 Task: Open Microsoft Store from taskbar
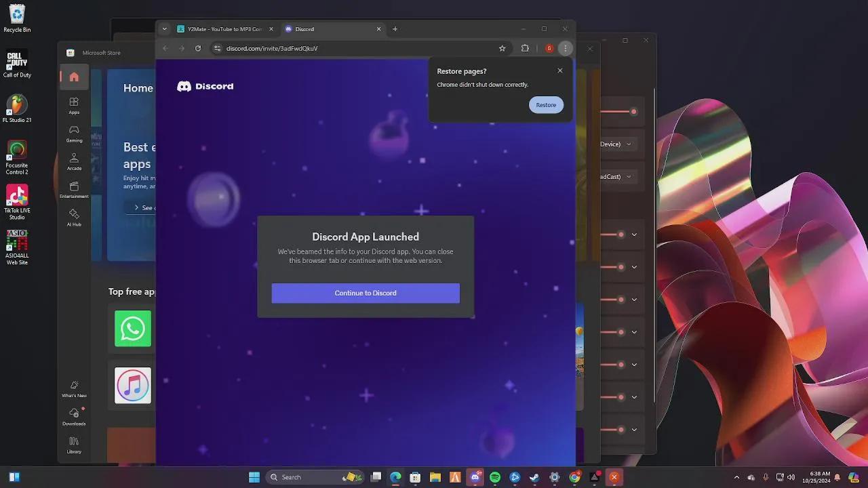pyautogui.click(x=415, y=477)
